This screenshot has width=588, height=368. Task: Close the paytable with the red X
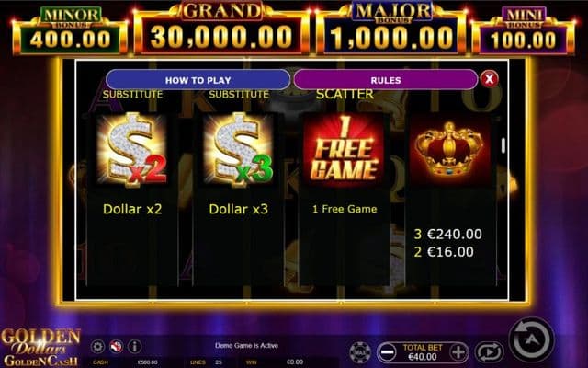pyautogui.click(x=489, y=79)
